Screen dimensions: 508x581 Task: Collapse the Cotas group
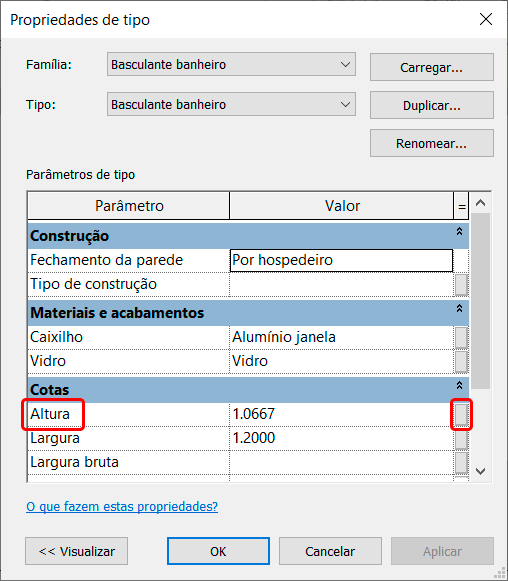459,386
